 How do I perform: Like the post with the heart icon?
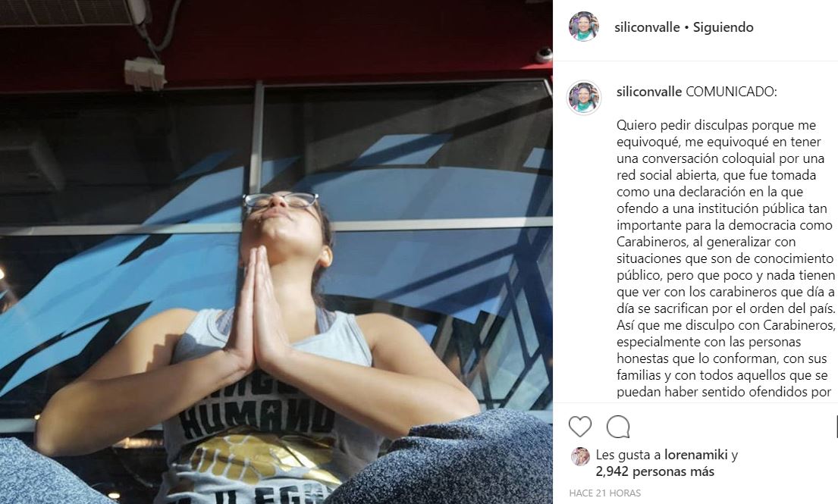pyautogui.click(x=580, y=427)
